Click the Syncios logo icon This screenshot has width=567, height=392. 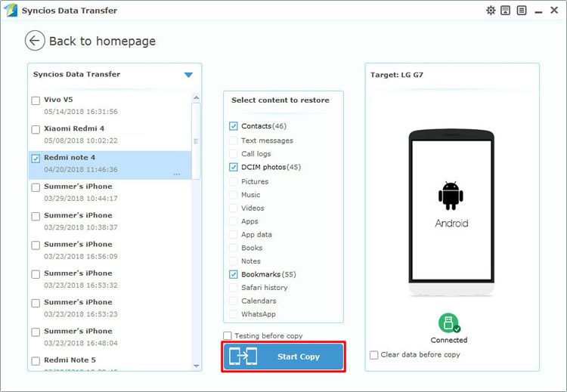click(x=11, y=10)
